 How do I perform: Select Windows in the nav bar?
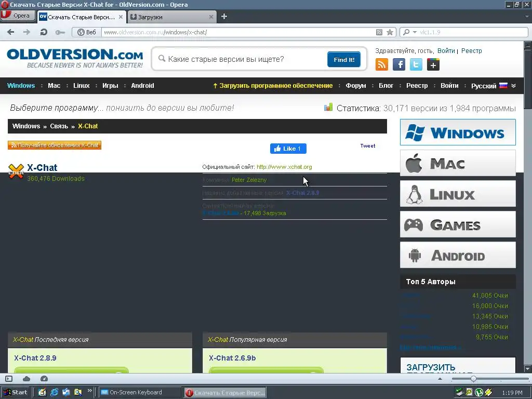coord(21,86)
